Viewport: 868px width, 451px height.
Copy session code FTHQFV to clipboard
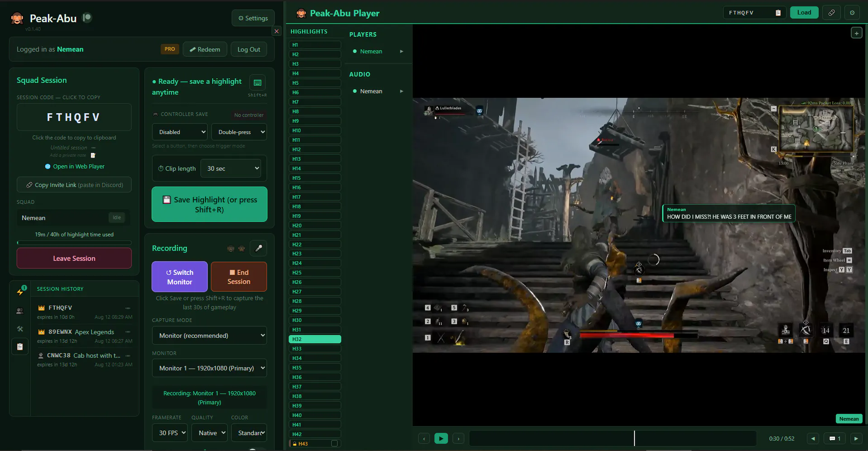(x=74, y=117)
